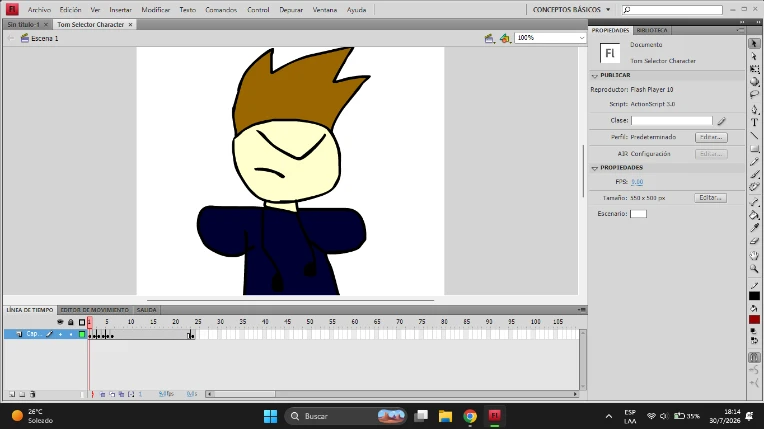Select the Rectangle tool
764x429 pixels.
pyautogui.click(x=754, y=148)
